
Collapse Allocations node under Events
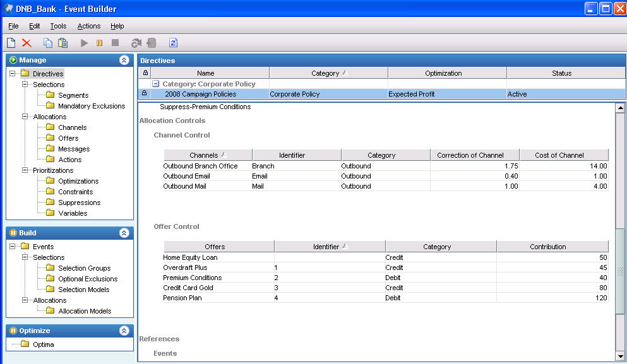click(25, 300)
